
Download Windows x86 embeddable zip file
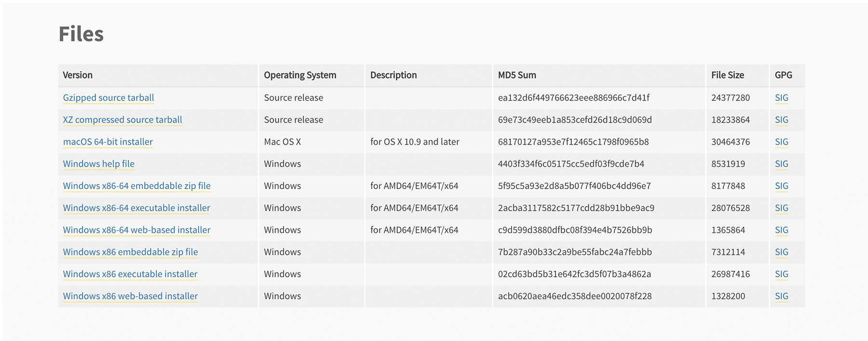(130, 252)
